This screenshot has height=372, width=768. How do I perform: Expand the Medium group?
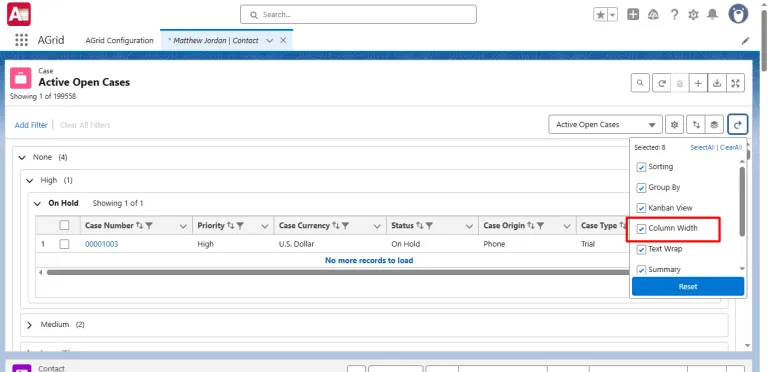pyautogui.click(x=29, y=325)
